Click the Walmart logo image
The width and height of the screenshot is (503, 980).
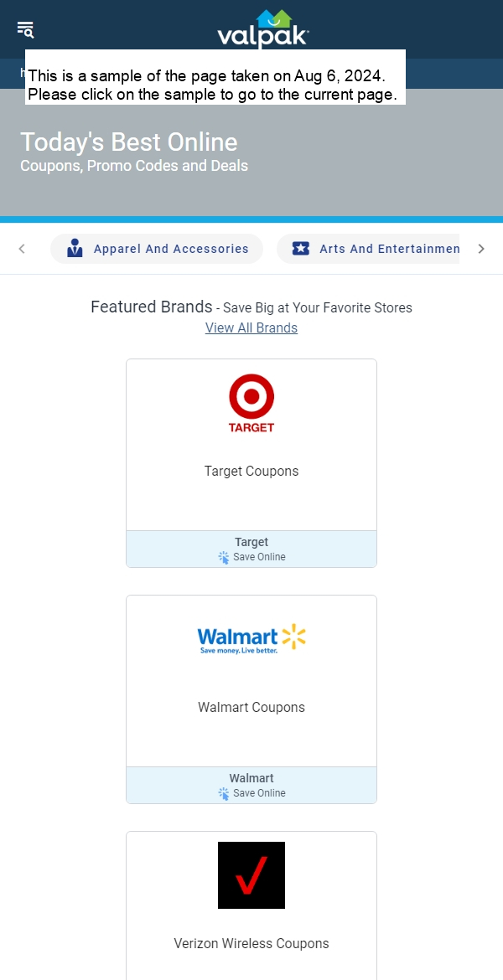251,639
